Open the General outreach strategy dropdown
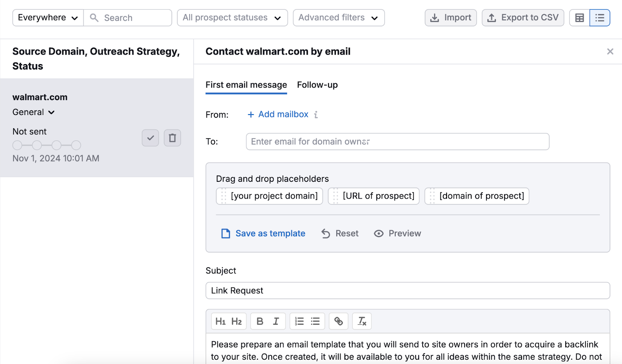Screen dimensions: 622x364 point(33,112)
